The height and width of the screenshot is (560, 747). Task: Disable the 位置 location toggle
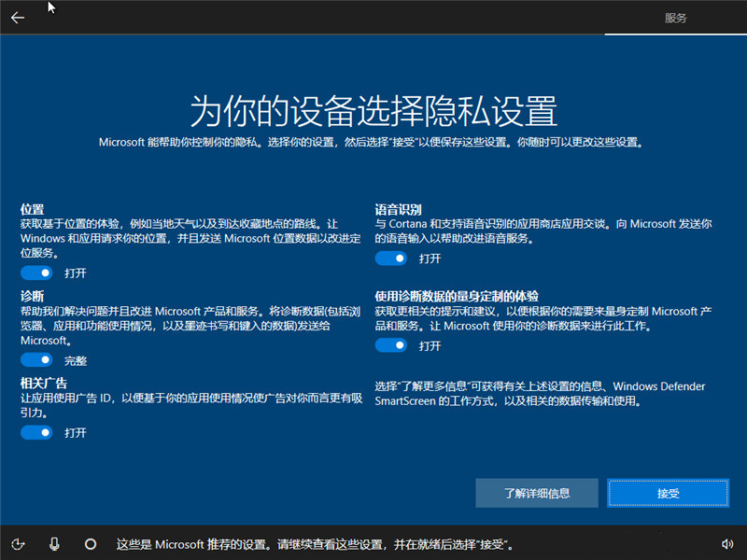(35, 272)
